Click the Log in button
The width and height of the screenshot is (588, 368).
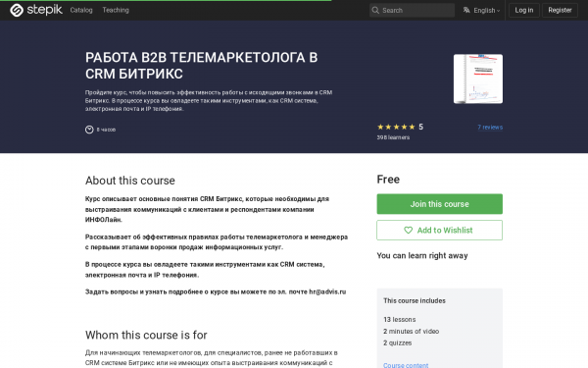click(524, 10)
